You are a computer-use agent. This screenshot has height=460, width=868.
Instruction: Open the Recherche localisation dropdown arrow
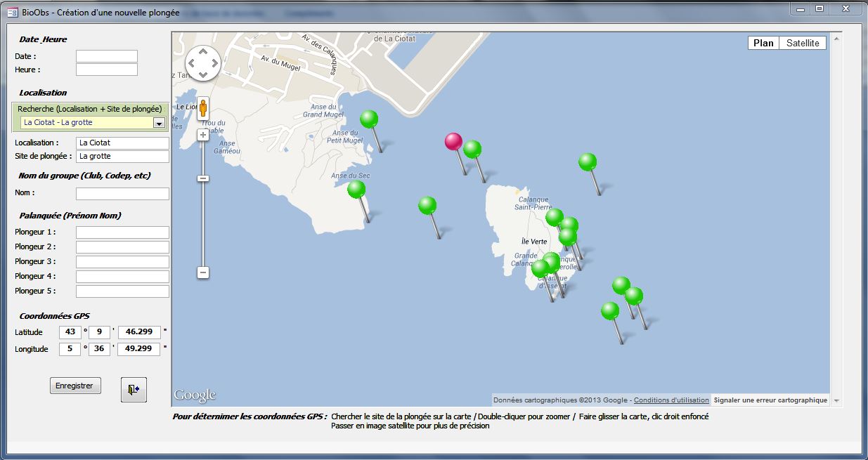tap(159, 123)
